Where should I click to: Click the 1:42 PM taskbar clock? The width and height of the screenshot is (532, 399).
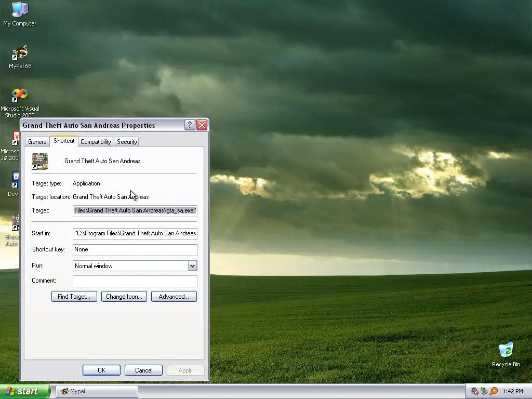(x=513, y=391)
